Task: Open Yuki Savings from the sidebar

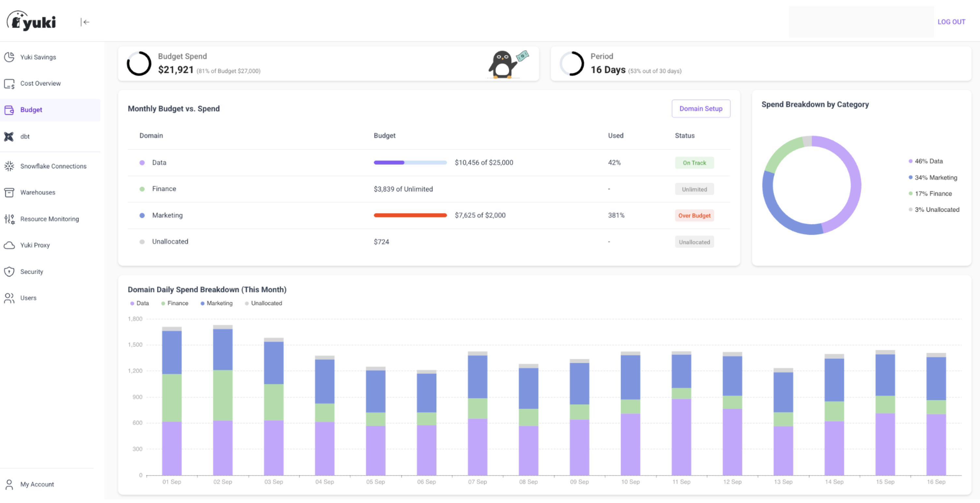Action: tap(9, 57)
